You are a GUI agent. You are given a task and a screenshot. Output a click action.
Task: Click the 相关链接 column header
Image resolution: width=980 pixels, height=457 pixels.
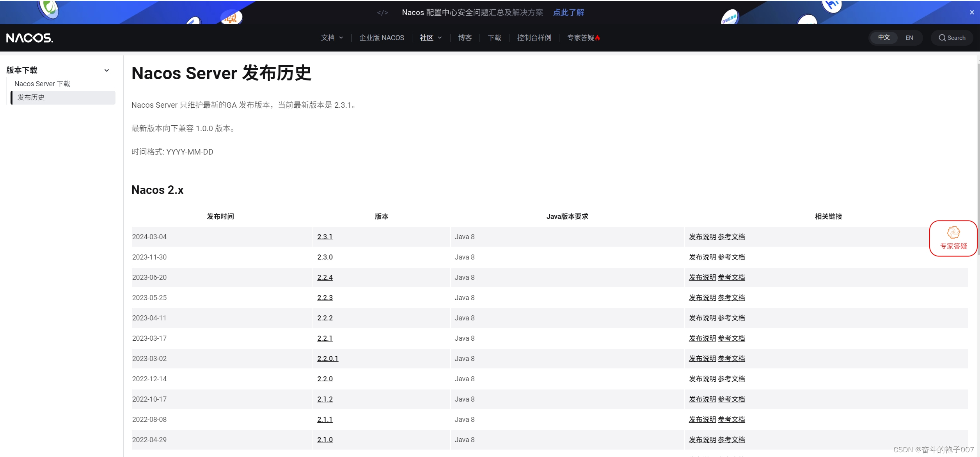pyautogui.click(x=828, y=217)
